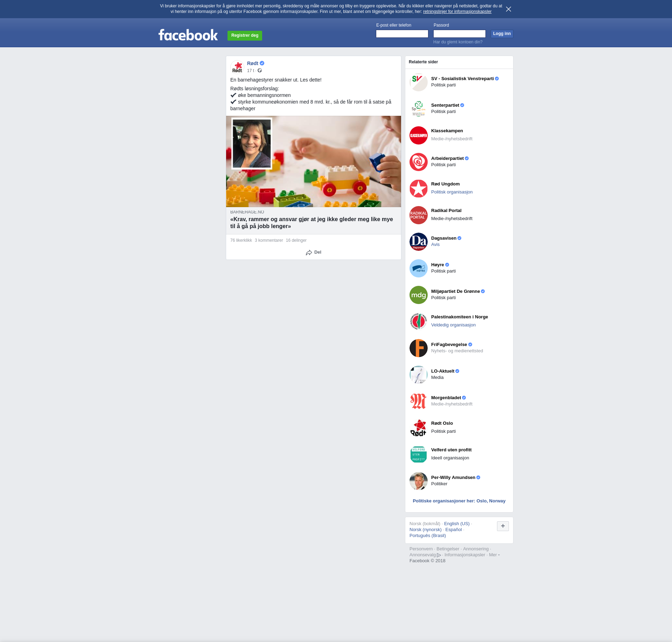
Task: Open FriFagbevegelse orange F logo
Action: [x=419, y=348]
